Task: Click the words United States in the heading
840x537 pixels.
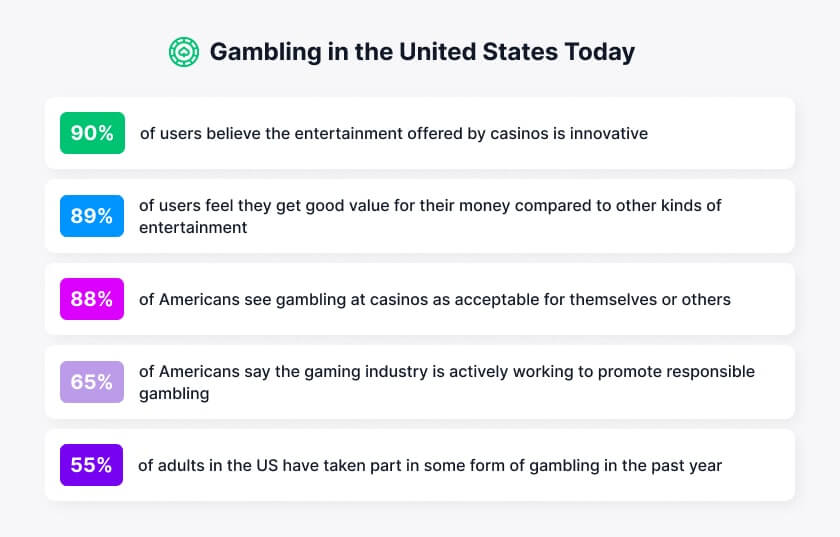Action: click(x=478, y=52)
